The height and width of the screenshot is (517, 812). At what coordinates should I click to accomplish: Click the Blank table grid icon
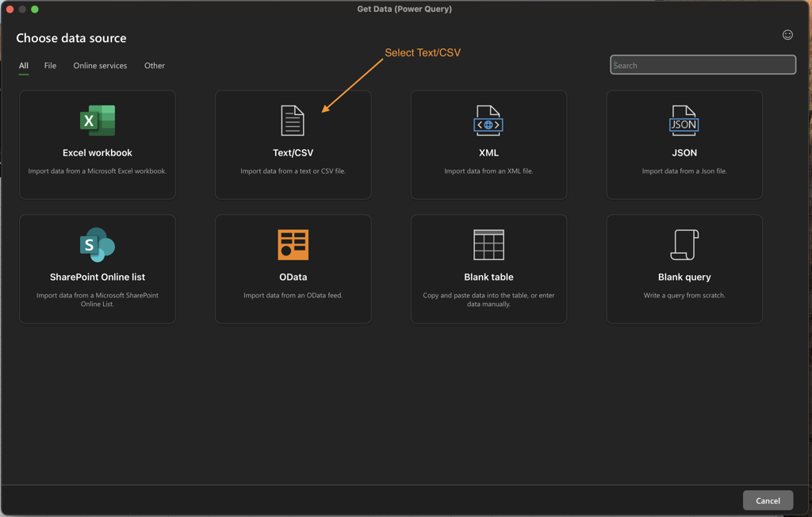488,245
